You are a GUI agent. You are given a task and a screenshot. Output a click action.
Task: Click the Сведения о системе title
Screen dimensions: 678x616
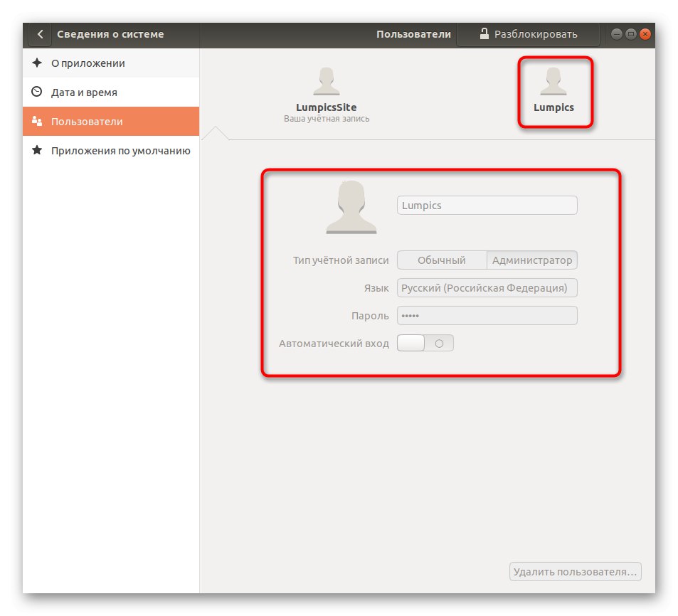110,34
